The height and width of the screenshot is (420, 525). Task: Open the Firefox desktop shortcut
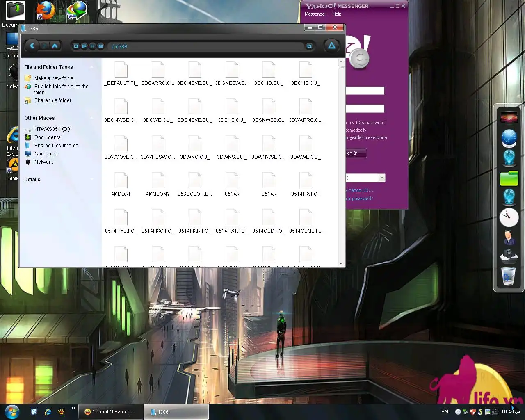(45, 11)
